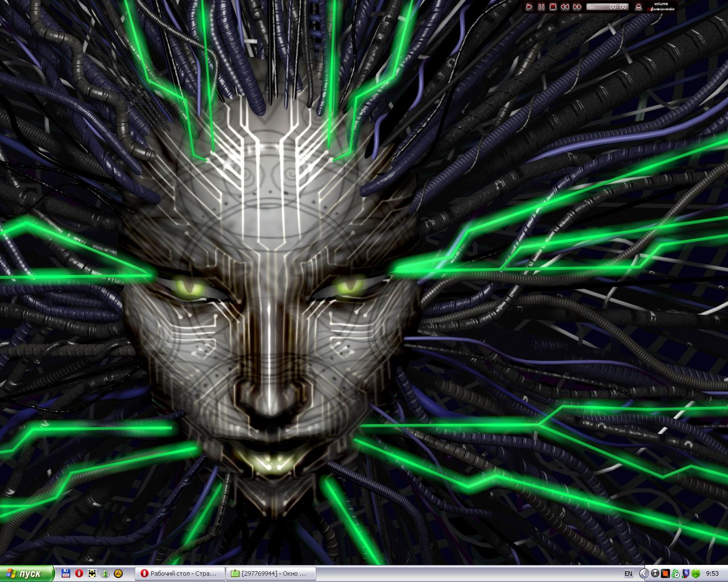Click the orange square tray icon

[x=665, y=573]
